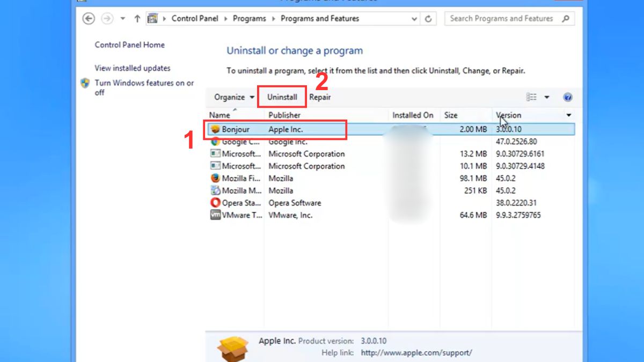Image resolution: width=644 pixels, height=362 pixels.
Task: Open the Version column filter dropdown arrow
Action: [x=568, y=115]
